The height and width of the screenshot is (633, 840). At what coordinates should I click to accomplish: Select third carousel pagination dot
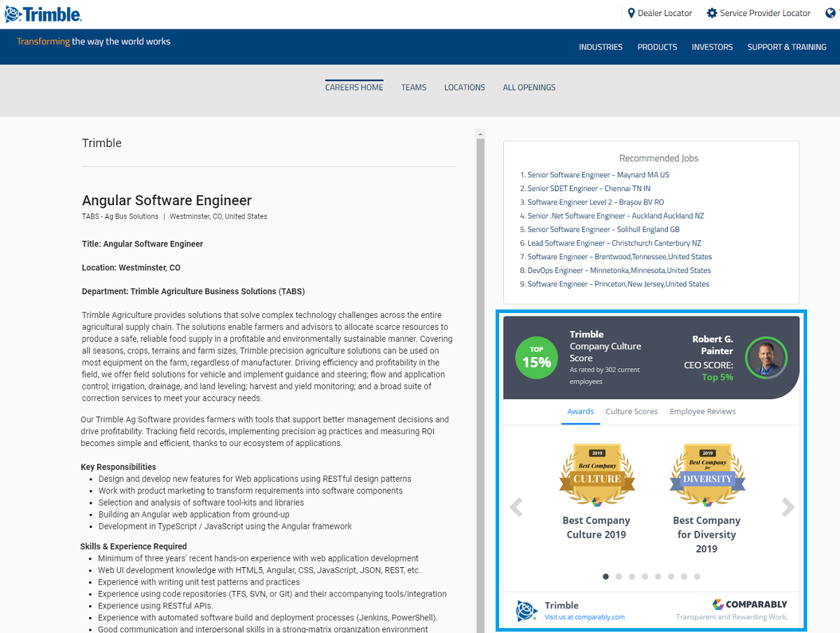632,577
